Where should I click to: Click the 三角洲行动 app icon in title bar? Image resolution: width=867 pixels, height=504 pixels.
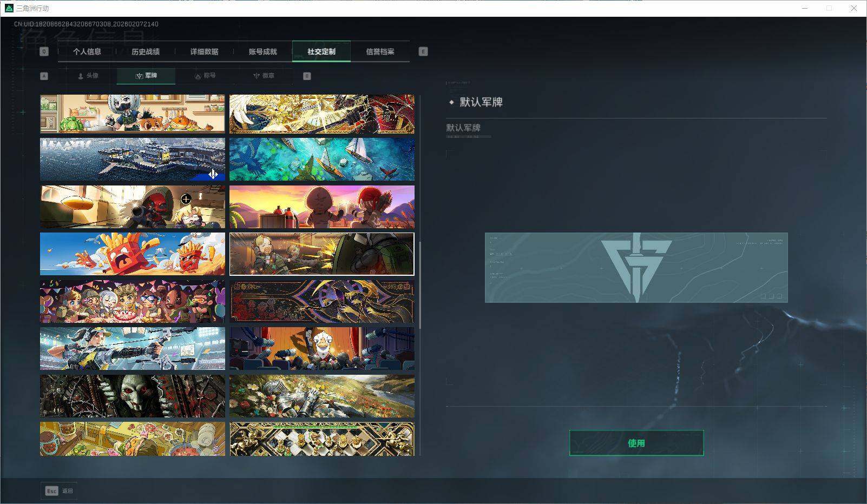click(x=9, y=8)
